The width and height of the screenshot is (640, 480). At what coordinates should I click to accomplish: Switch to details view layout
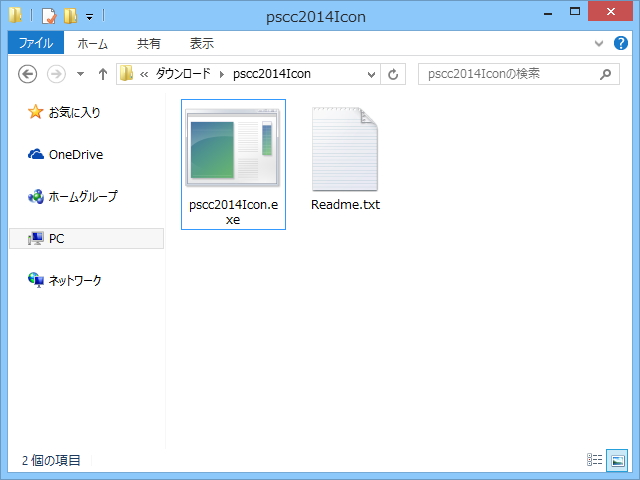(x=594, y=460)
